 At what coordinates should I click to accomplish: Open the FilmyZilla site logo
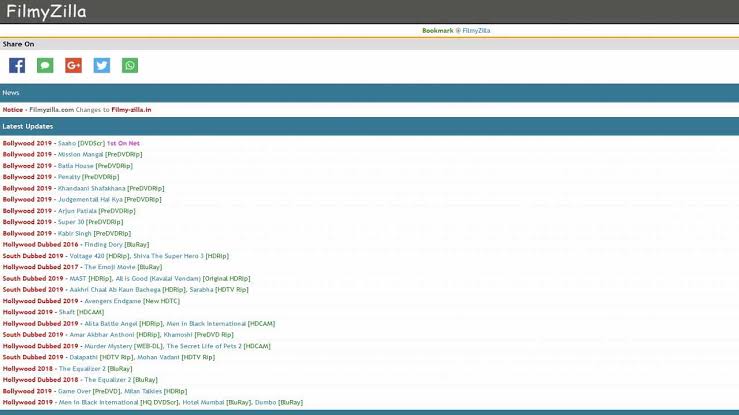point(46,12)
